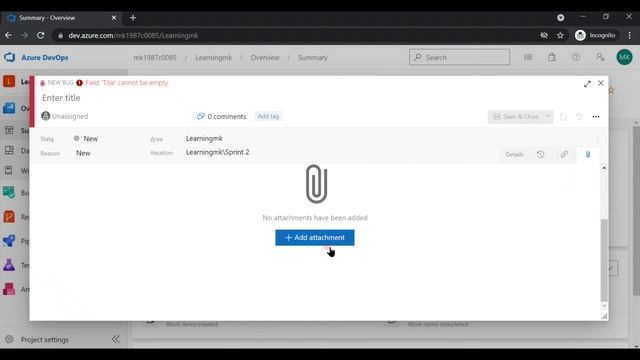This screenshot has height=360, width=640.
Task: Click the refresh work item icon
Action: click(x=563, y=117)
